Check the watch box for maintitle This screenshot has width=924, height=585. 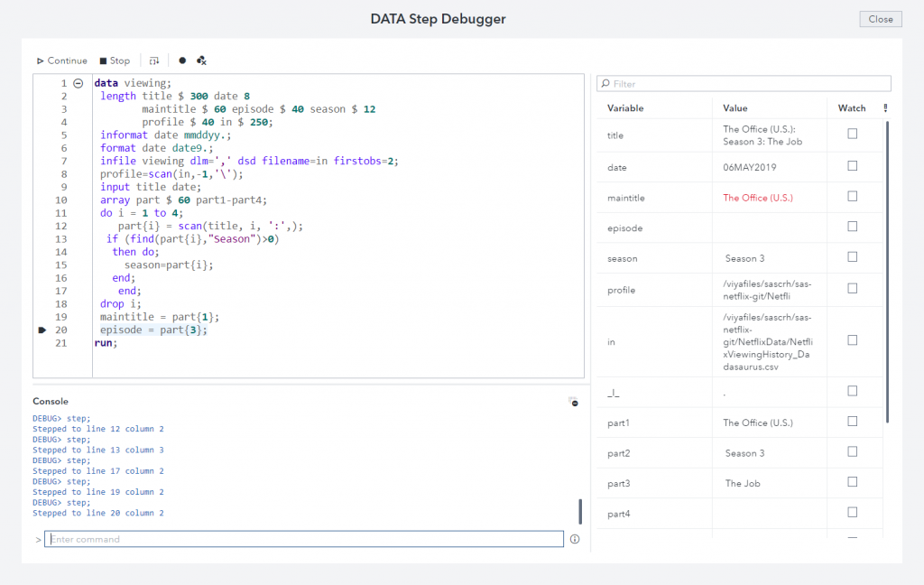coord(852,196)
